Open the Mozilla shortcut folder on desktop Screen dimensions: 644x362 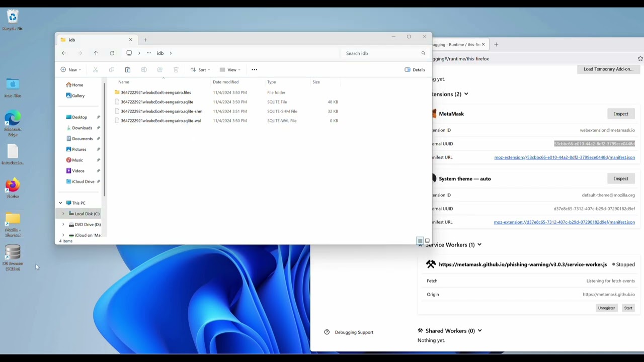click(13, 225)
